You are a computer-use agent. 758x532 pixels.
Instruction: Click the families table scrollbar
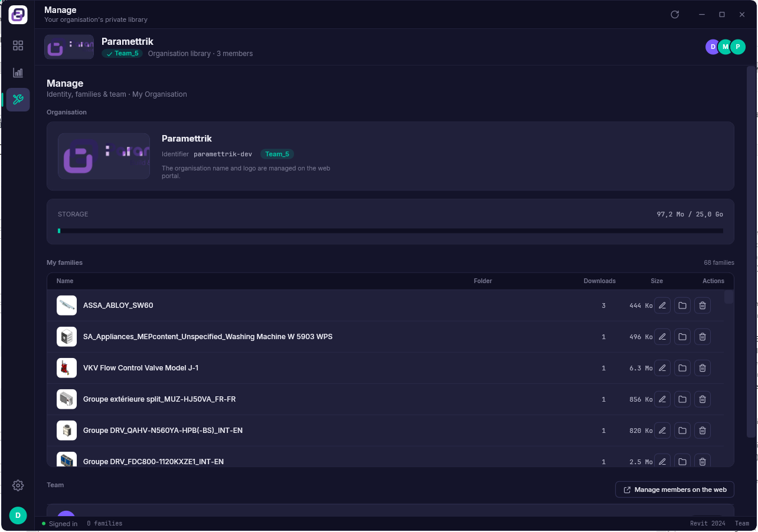(x=729, y=297)
